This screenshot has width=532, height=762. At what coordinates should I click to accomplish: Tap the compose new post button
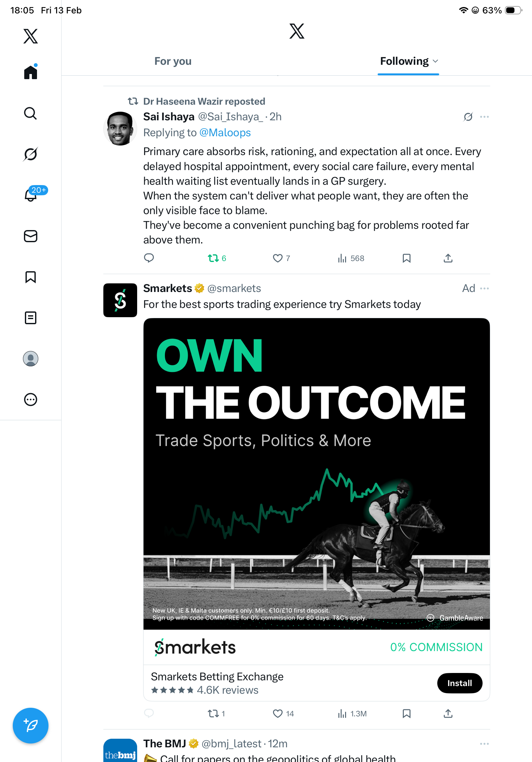(x=31, y=726)
